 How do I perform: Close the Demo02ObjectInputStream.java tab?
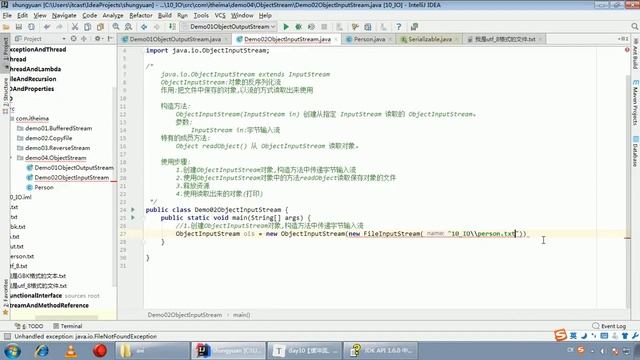click(336, 39)
